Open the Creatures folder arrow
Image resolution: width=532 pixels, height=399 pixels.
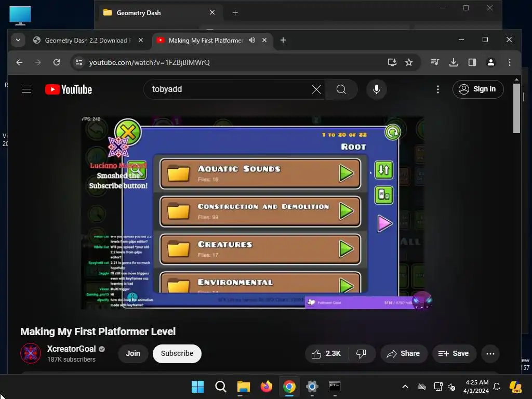click(x=347, y=249)
